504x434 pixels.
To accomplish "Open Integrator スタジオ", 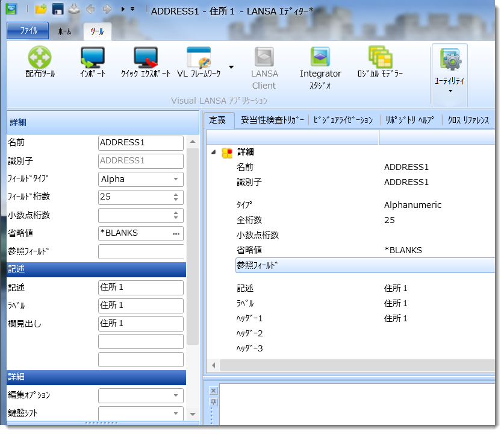I will (x=320, y=68).
